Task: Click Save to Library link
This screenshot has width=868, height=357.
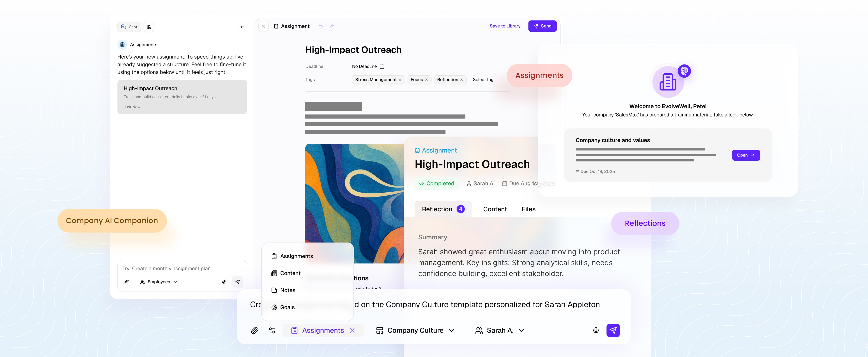Action: [505, 26]
